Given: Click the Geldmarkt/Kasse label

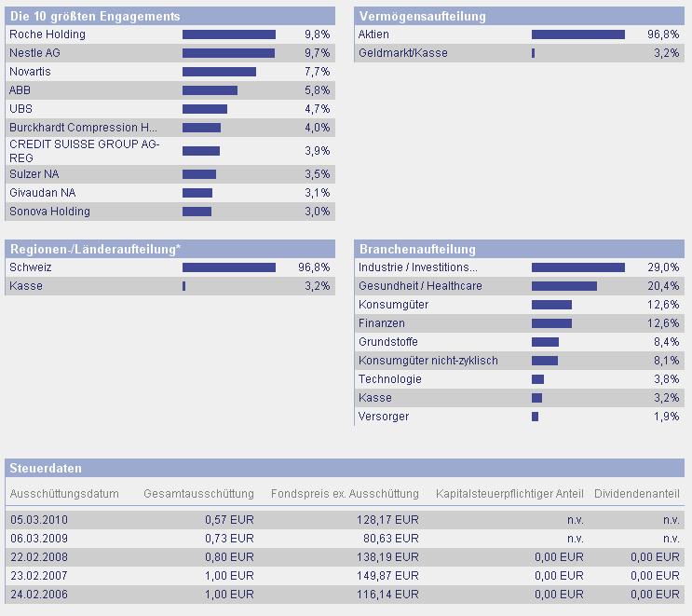Looking at the screenshot, I should click(403, 53).
